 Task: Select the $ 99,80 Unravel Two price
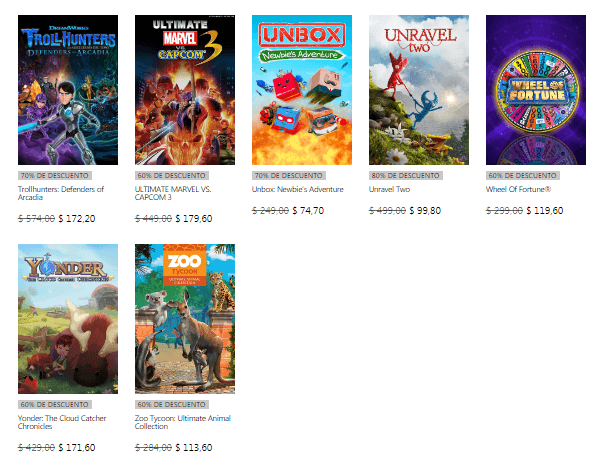coord(425,211)
